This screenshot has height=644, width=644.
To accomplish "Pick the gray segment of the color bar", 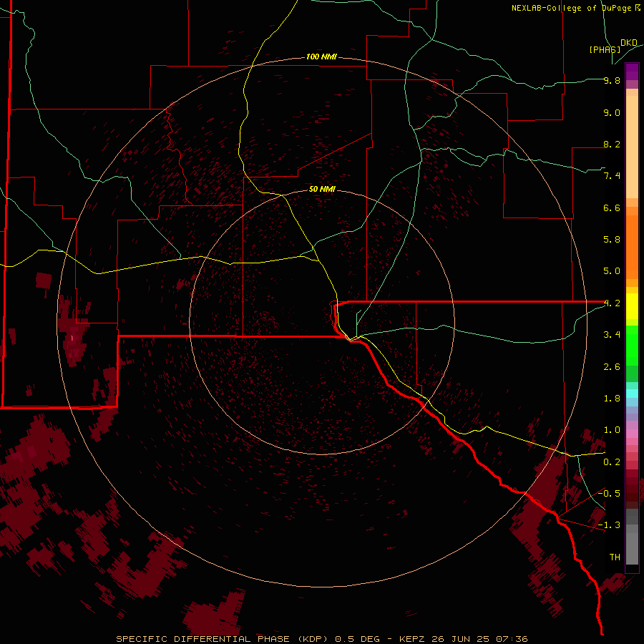I will click(x=632, y=537).
